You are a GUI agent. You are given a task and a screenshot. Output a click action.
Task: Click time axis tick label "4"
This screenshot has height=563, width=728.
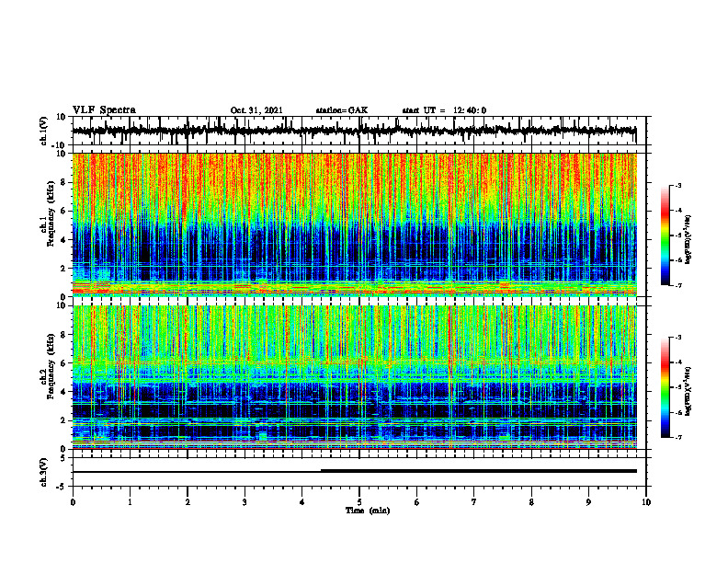[x=302, y=502]
